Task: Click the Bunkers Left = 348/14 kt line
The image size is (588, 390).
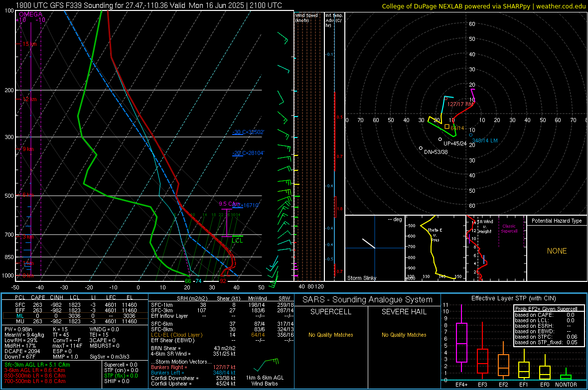Action: pyautogui.click(x=193, y=373)
